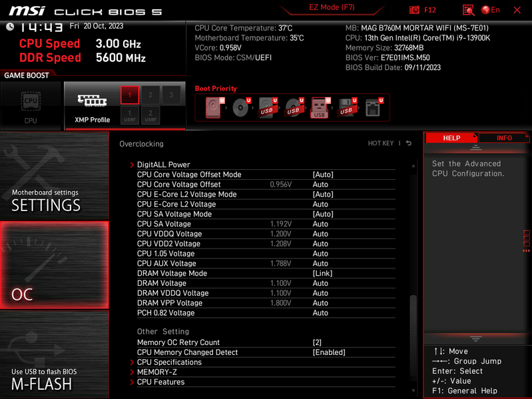The width and height of the screenshot is (532, 399).
Task: Click the HOT KEY button
Action: point(381,143)
